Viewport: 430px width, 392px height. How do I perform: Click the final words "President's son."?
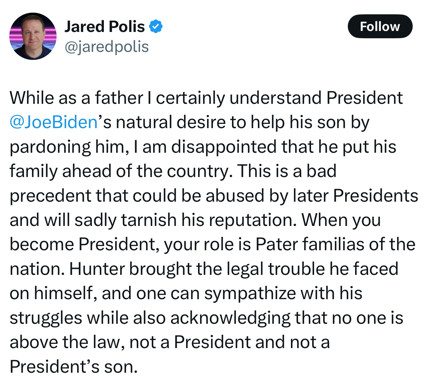click(x=73, y=367)
